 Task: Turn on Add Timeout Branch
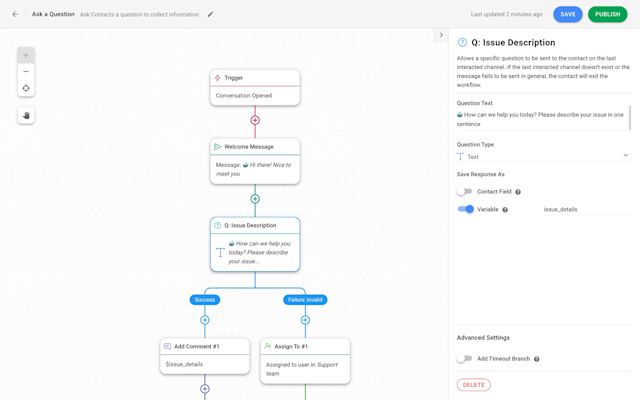point(464,358)
